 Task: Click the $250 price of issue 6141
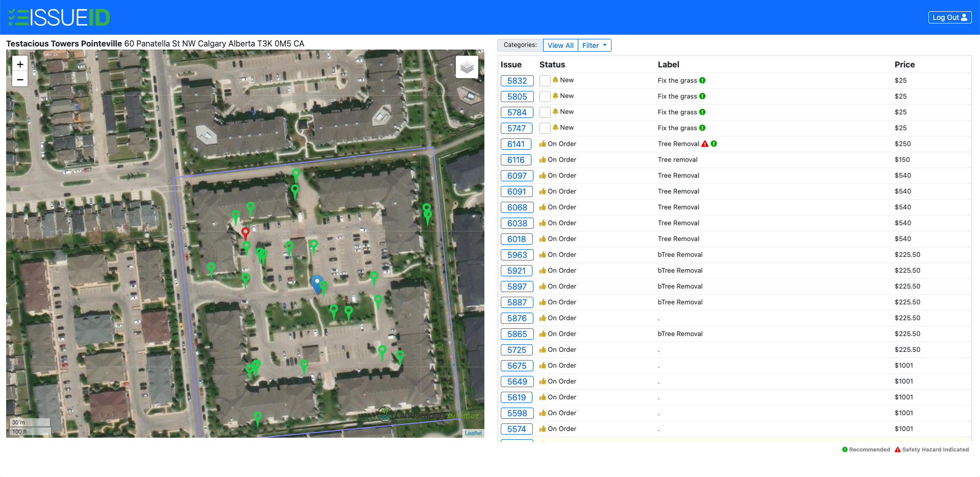tap(902, 144)
